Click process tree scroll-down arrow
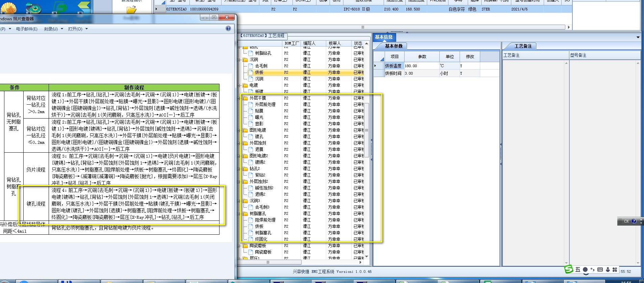 [366, 257]
